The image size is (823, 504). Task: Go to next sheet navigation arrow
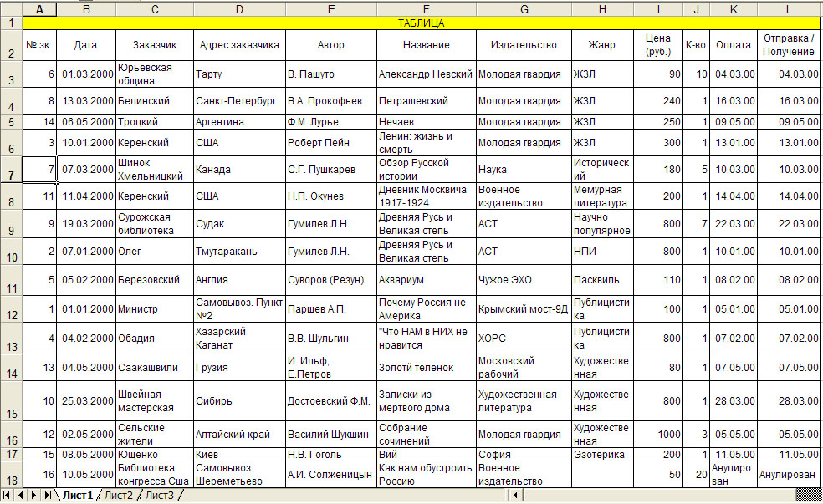(x=33, y=495)
